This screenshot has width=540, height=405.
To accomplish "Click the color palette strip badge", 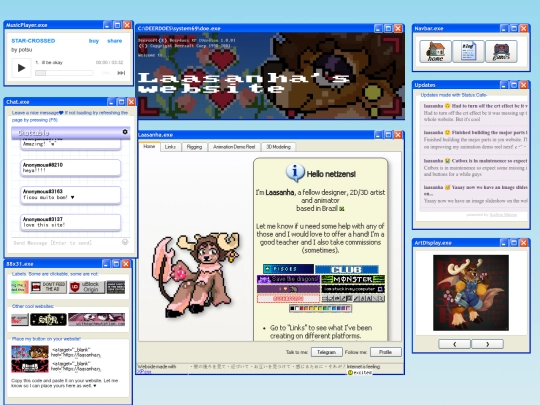I will [x=320, y=308].
